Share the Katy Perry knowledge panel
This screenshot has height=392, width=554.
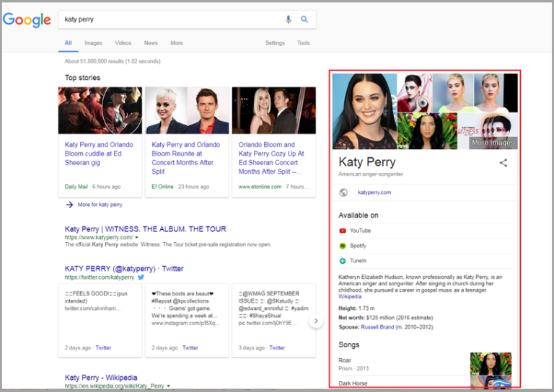pyautogui.click(x=503, y=163)
